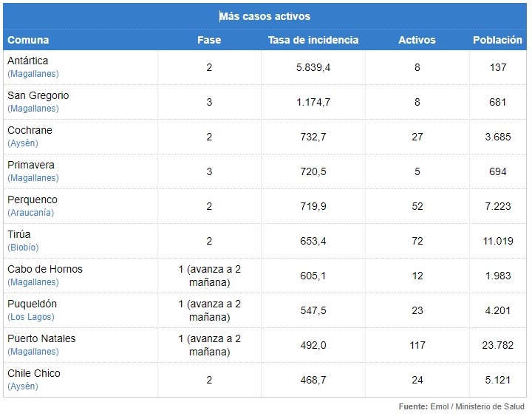
Task: Click Cabo de Hornos phase cell text
Action: click(x=209, y=276)
